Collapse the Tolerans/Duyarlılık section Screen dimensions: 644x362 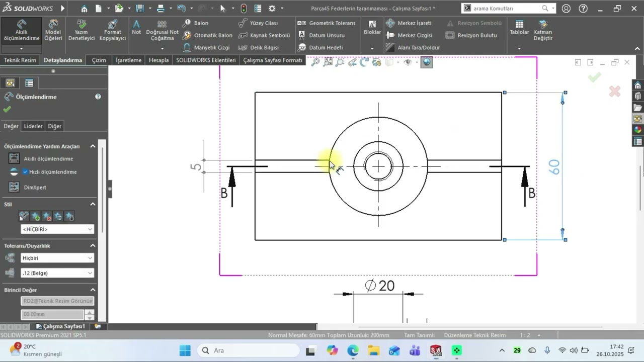(93, 246)
